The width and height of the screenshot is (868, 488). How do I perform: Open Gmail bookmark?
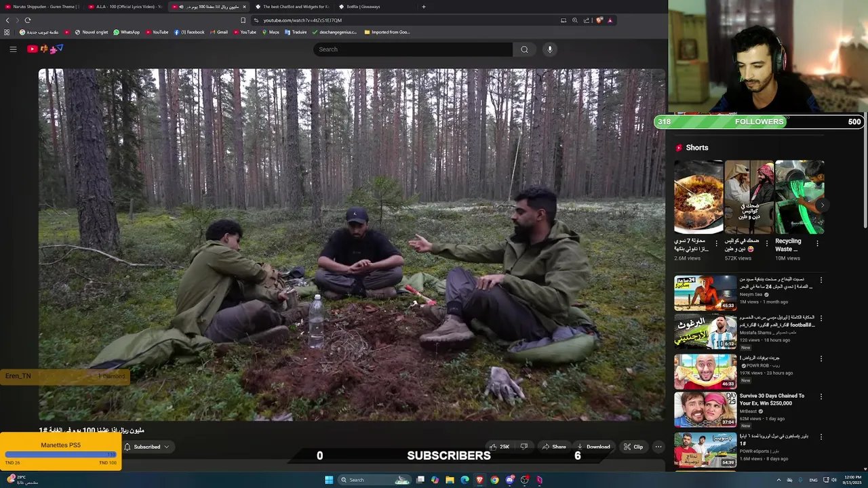pos(218,32)
